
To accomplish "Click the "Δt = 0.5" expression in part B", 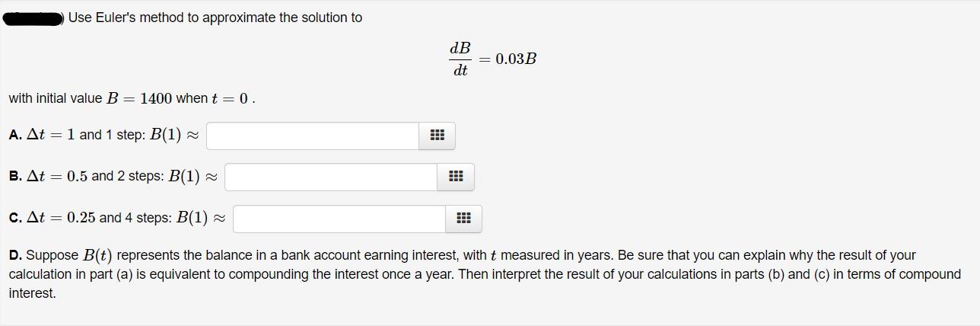I will 57,176.
